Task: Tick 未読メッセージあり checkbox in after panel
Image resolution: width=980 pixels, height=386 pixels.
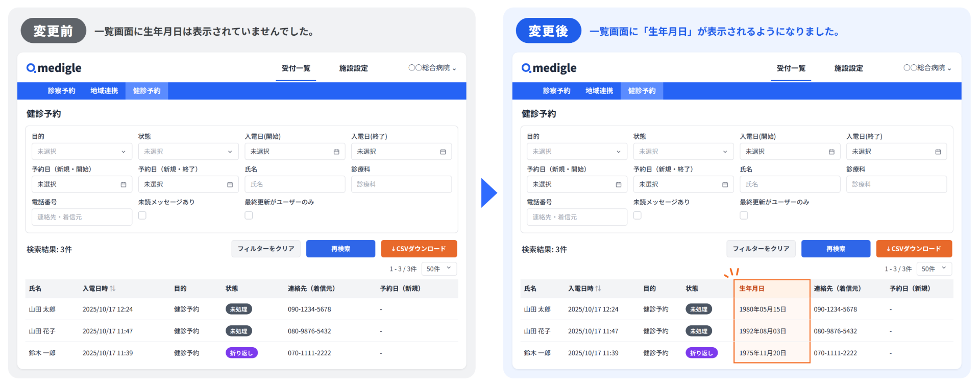Action: click(638, 215)
